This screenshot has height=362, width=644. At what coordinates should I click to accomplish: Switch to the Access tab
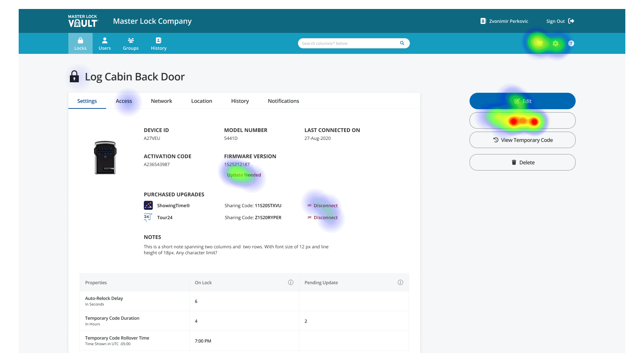click(124, 101)
